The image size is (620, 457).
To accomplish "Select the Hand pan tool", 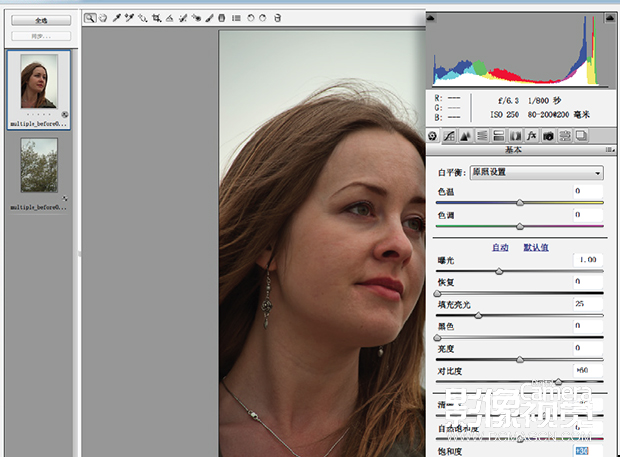I will [103, 18].
